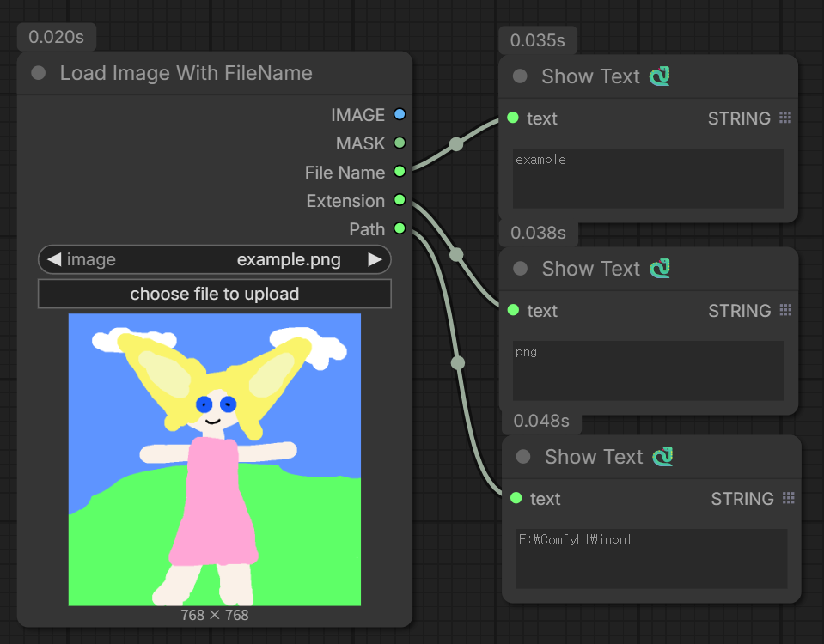Click the Load Image With FileName title
Viewport: 824px width, 644px height.
click(186, 73)
